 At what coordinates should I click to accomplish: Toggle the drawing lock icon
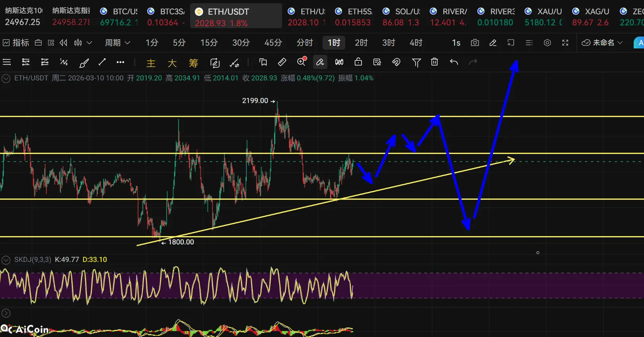tap(358, 62)
